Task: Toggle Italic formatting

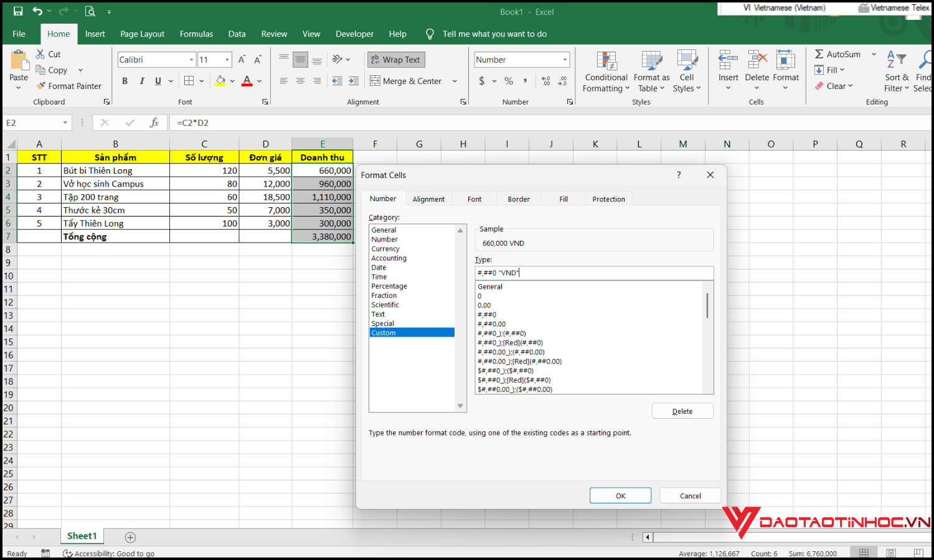Action: [x=141, y=81]
